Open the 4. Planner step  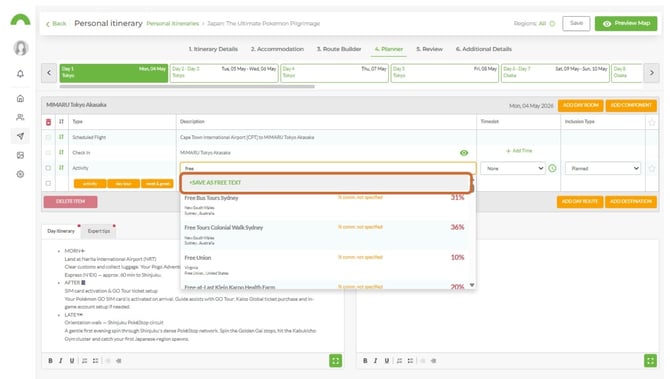point(388,49)
